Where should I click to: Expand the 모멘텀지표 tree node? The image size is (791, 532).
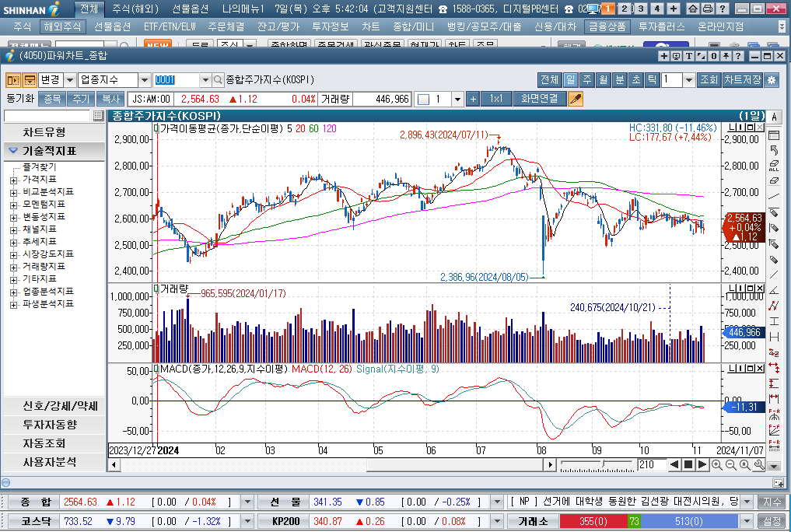coord(14,205)
